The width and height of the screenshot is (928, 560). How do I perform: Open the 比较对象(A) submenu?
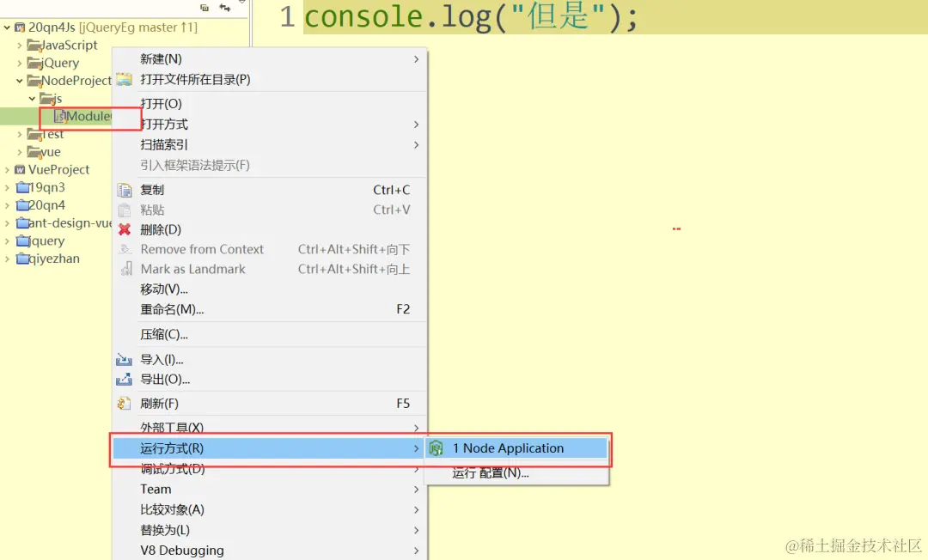(269, 509)
